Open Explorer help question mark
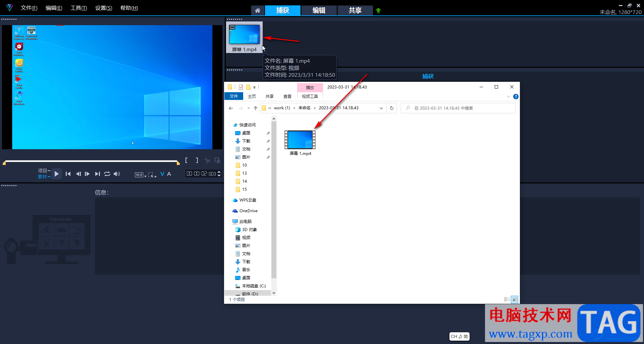 [x=516, y=97]
